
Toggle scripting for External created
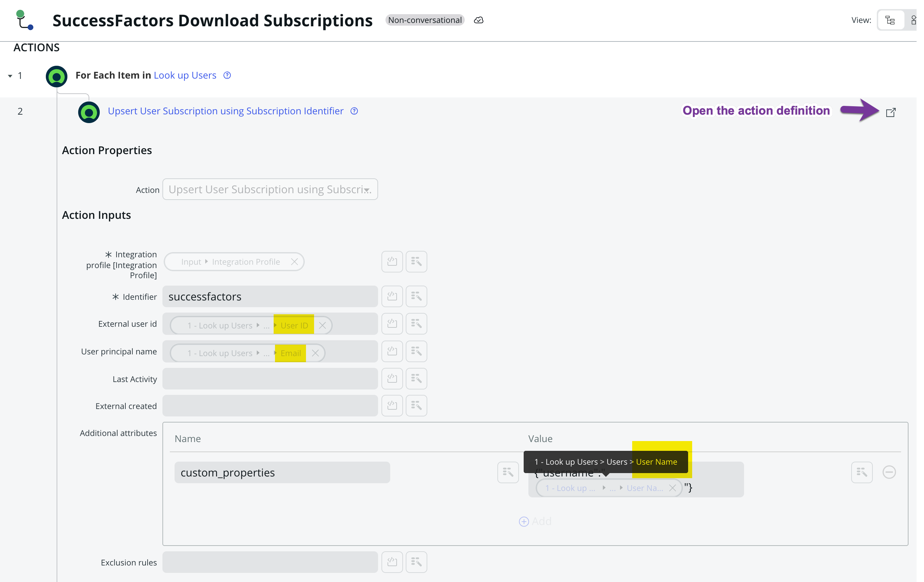[392, 406]
